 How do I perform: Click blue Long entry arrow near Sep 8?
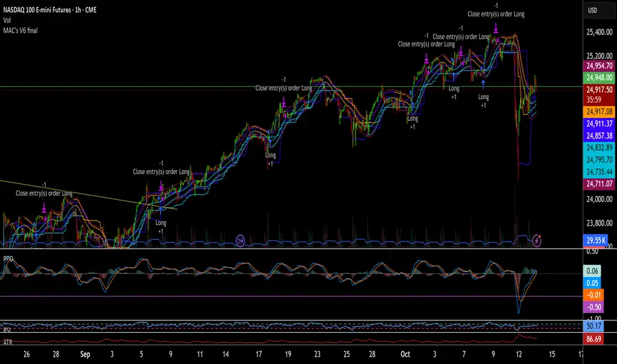(x=161, y=210)
